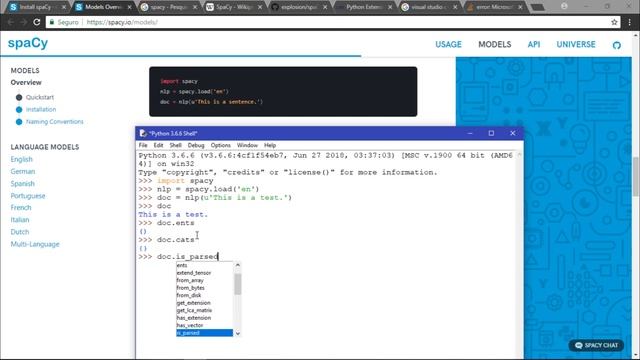Select has_extension in autocomplete list
The height and width of the screenshot is (360, 640).
click(204, 318)
